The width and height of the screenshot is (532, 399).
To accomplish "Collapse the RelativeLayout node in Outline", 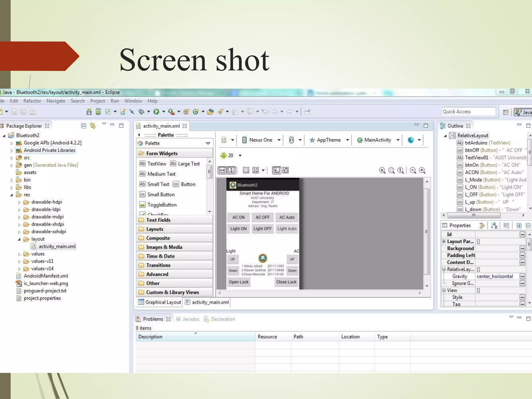I will [445, 136].
